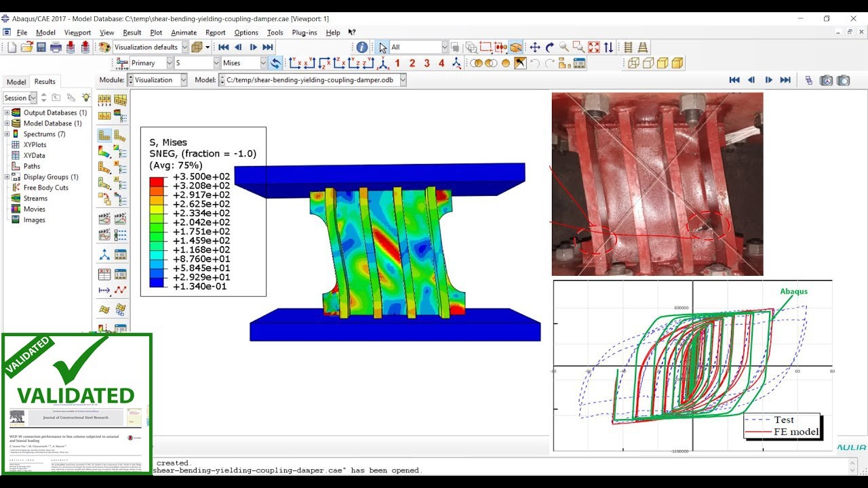868x488 pixels.
Task: Open the Create XY Data icon
Action: coord(104,274)
